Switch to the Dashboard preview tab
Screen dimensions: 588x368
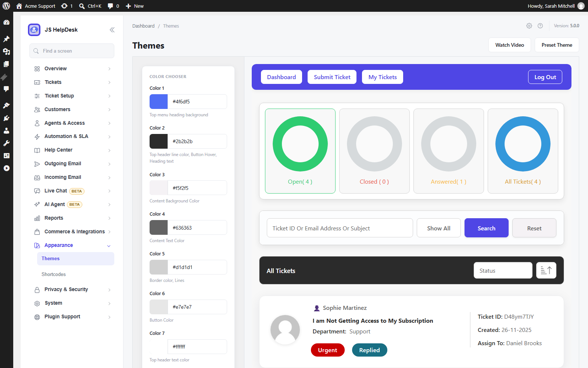(x=282, y=77)
